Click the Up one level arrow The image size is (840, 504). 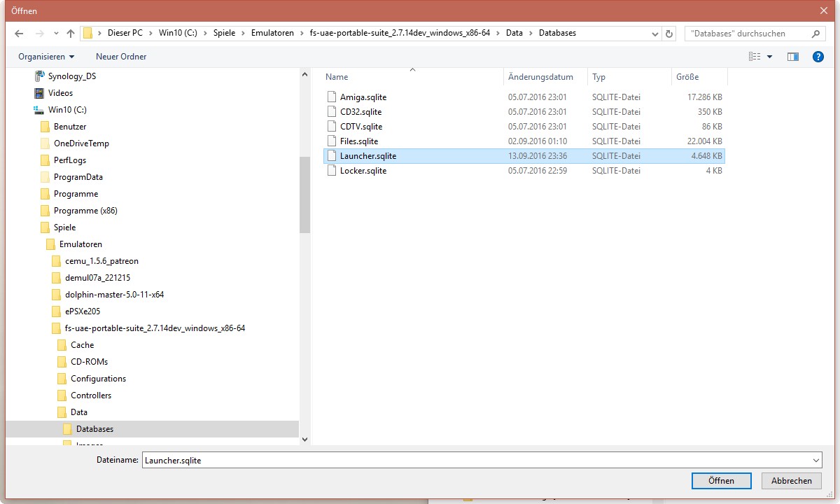coord(70,34)
